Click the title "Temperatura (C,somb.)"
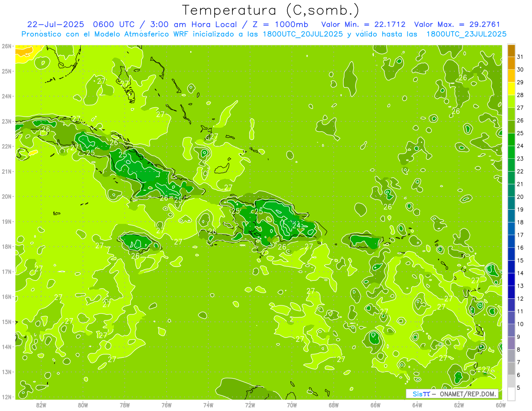Viewport: 532px width, 411px height. click(x=271, y=10)
